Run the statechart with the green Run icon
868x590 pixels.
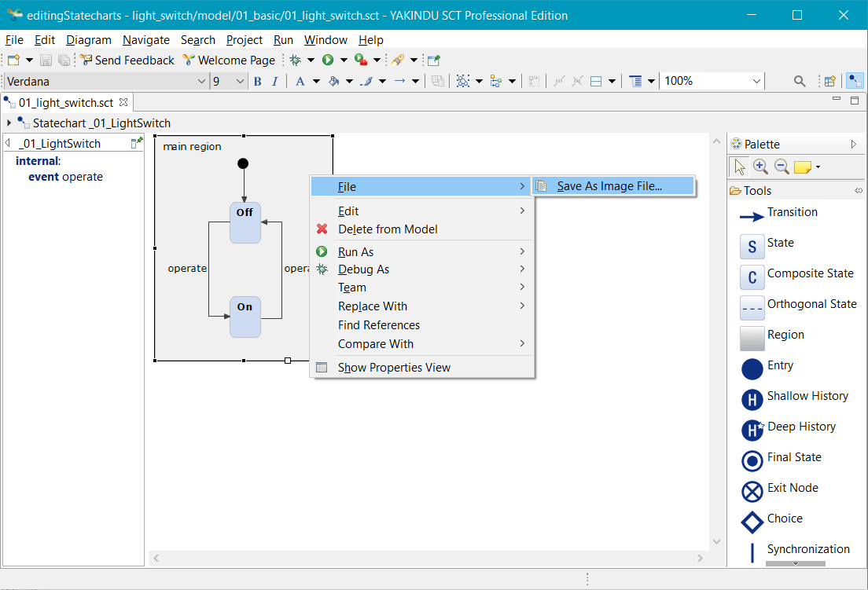pyautogui.click(x=329, y=59)
